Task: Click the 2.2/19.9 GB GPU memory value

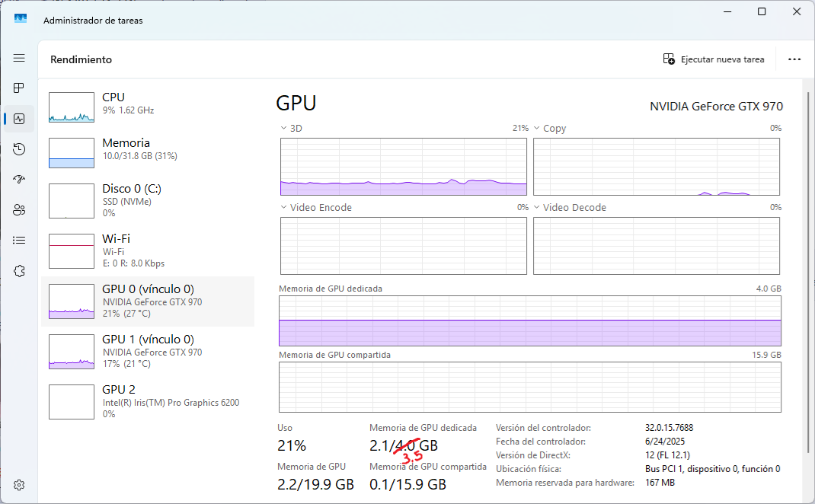Action: (x=315, y=484)
